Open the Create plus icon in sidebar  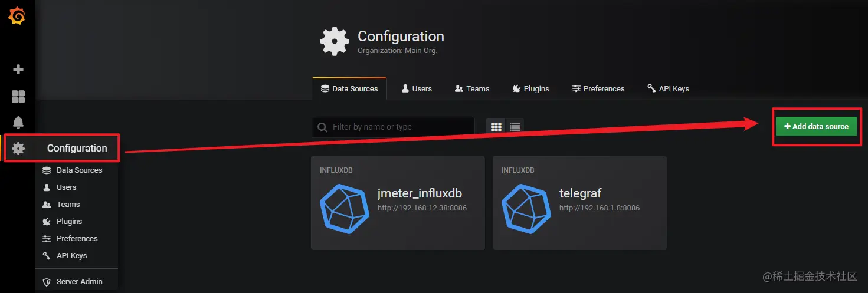click(x=18, y=69)
